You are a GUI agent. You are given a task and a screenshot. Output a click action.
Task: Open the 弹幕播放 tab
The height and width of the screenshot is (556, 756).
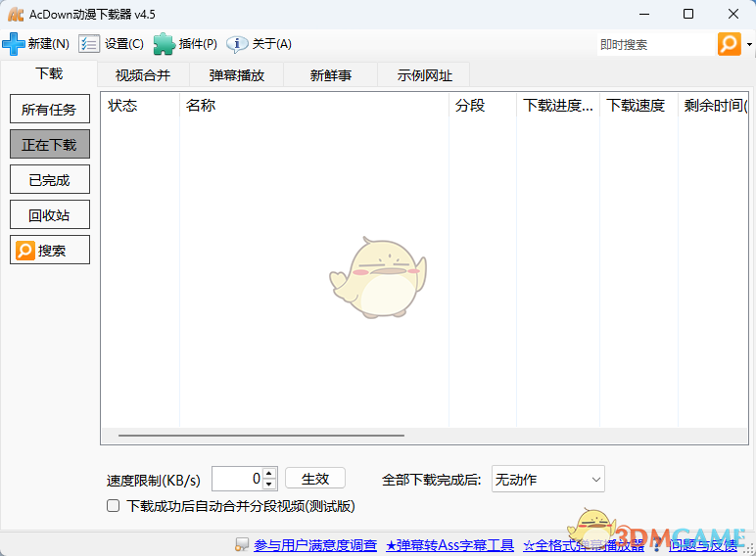point(237,75)
